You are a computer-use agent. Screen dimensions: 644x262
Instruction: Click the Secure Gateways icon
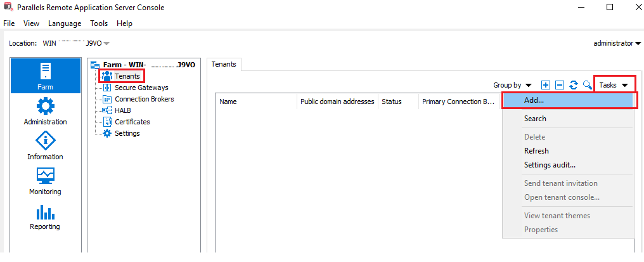(107, 88)
